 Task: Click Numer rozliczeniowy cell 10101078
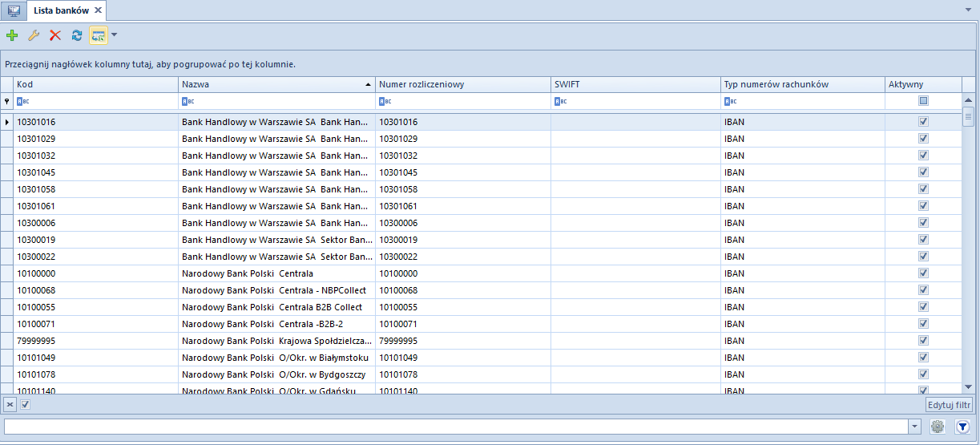click(462, 374)
